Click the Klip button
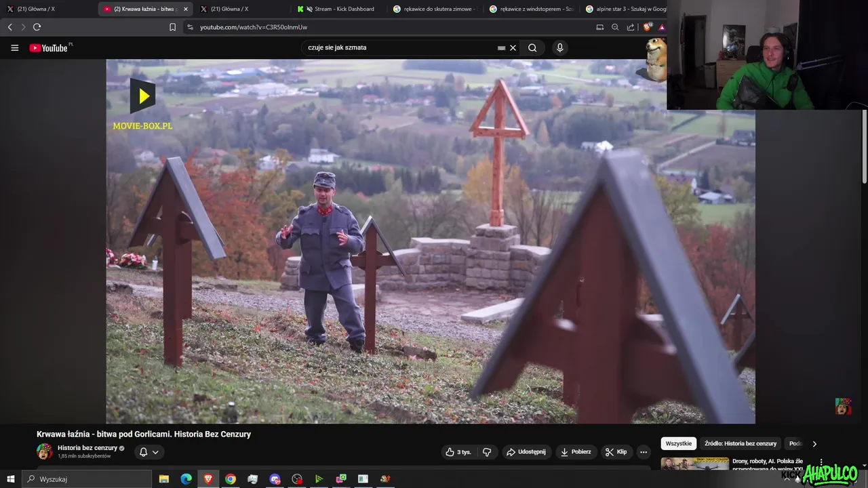Screen dimensions: 868x488 (616, 452)
